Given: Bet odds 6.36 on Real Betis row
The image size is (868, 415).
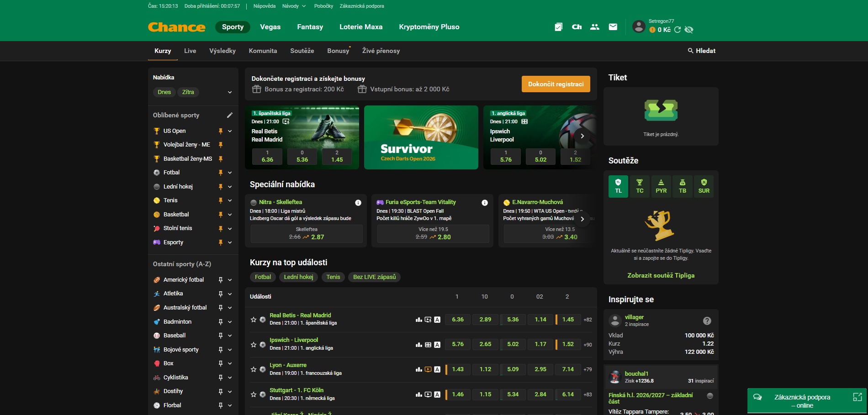Looking at the screenshot, I should [x=458, y=320].
